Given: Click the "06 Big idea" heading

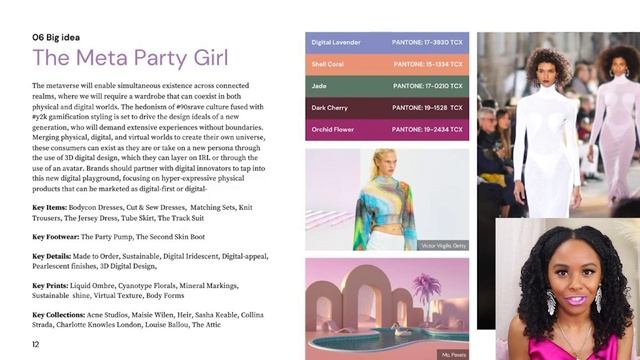Looking at the screenshot, I should pyautogui.click(x=56, y=38).
